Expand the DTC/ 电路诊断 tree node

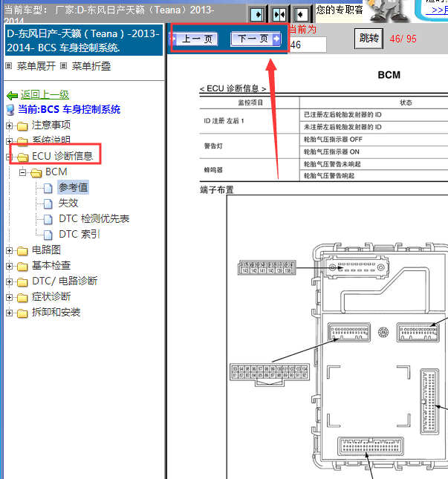(9, 281)
